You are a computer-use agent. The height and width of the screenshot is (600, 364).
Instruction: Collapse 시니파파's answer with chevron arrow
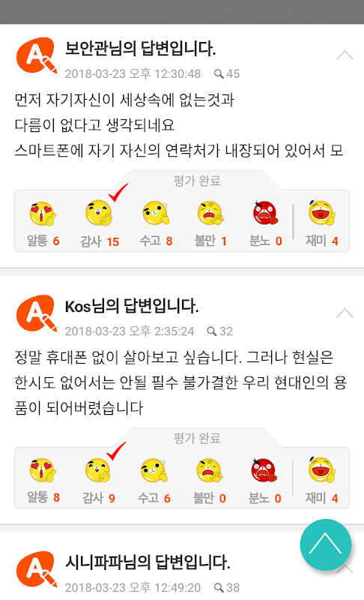click(x=346, y=569)
